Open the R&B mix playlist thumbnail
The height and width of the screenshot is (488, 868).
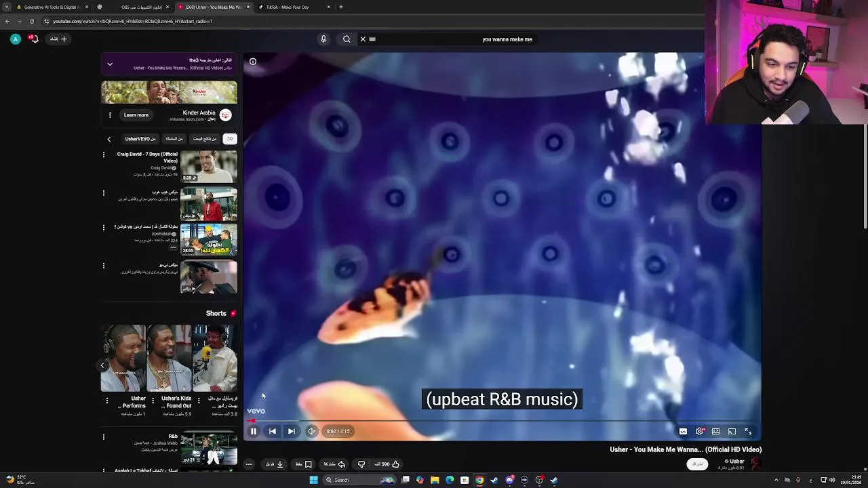(209, 449)
